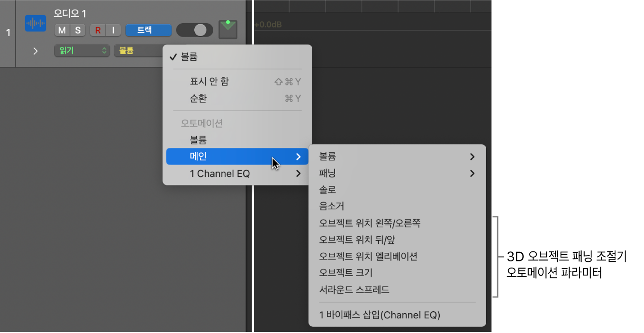Expand 볼륨 in the 메인 submenu
644x333 pixels.
point(397,157)
